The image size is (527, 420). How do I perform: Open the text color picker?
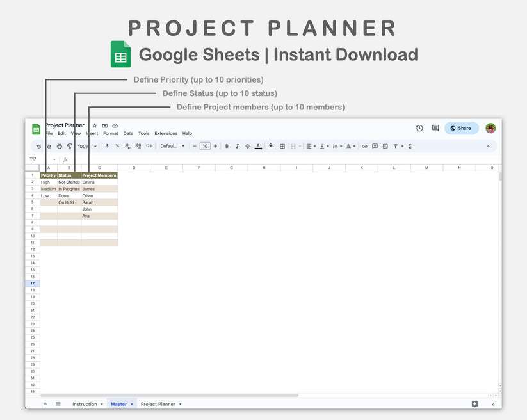point(258,146)
